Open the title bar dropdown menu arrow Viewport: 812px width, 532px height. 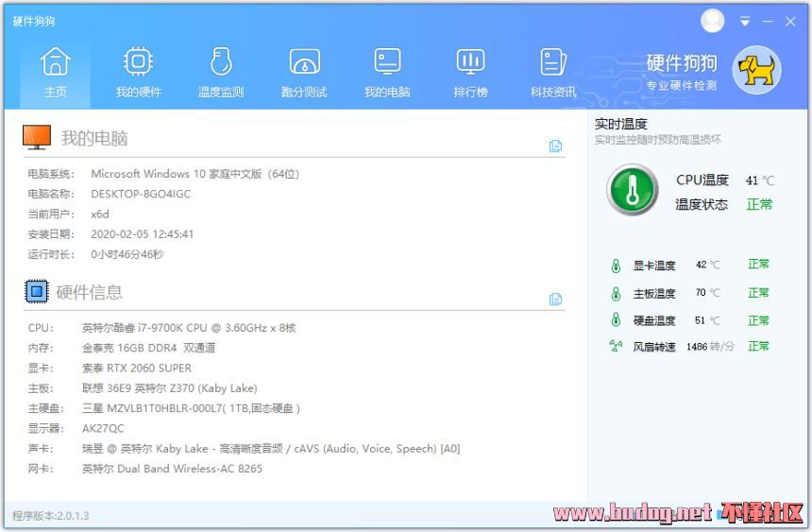pyautogui.click(x=745, y=21)
